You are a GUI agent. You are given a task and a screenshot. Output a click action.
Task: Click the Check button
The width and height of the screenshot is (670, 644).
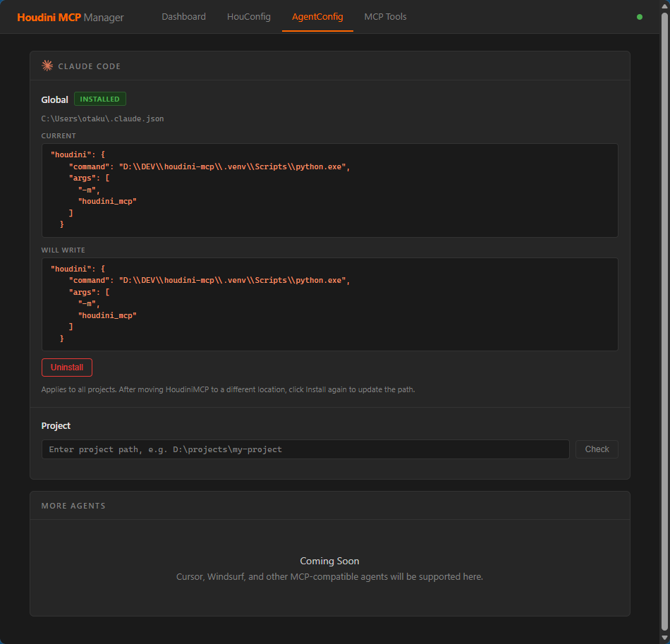(597, 449)
